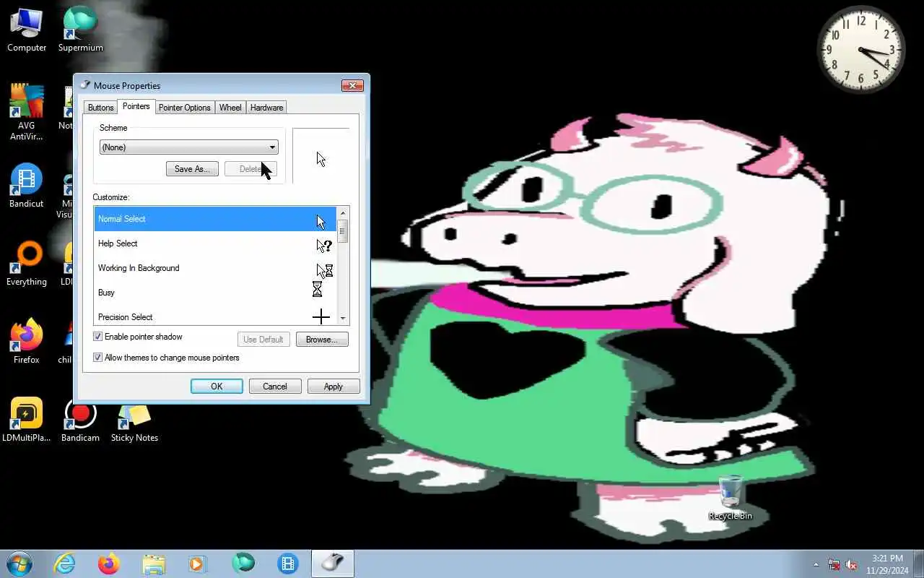924x578 pixels.
Task: Click the analog clock gadget
Action: pos(861,50)
